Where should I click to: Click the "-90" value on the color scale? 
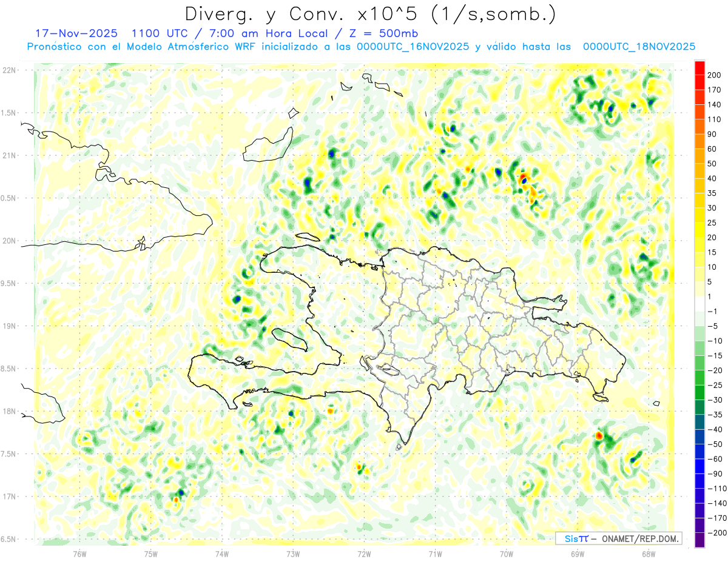pos(714,474)
